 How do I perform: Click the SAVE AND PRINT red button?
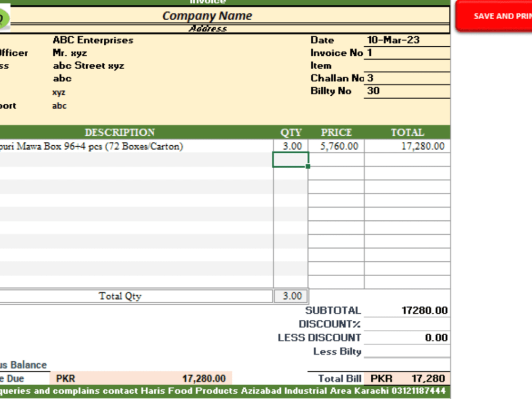(x=494, y=16)
